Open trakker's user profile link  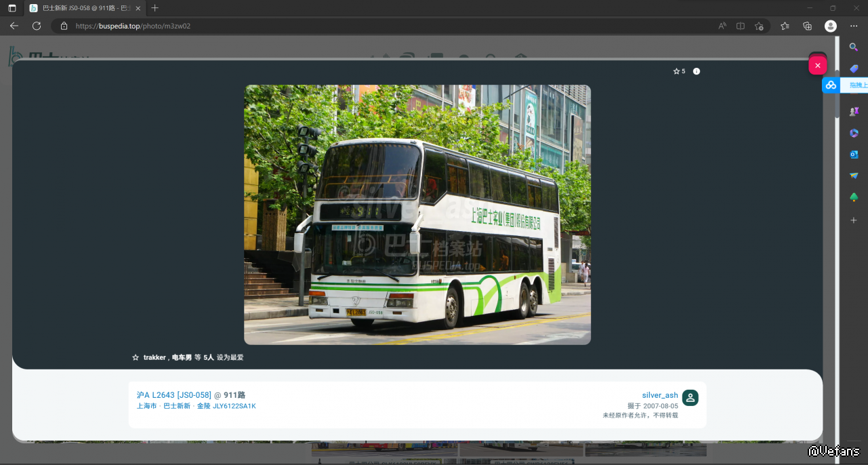(x=154, y=357)
